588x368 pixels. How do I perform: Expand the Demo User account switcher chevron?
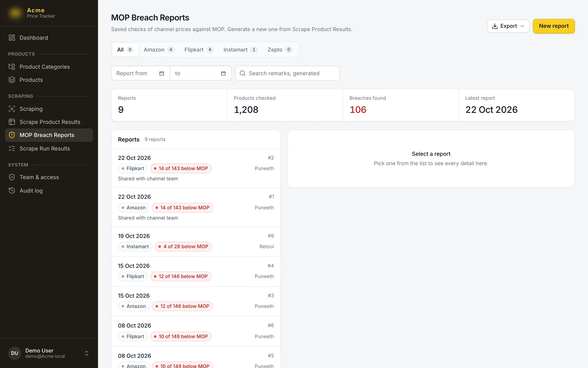pos(86,353)
